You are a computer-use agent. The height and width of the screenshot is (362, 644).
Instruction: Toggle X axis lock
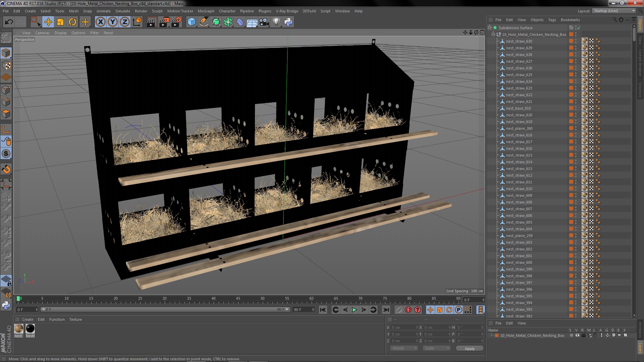(100, 22)
